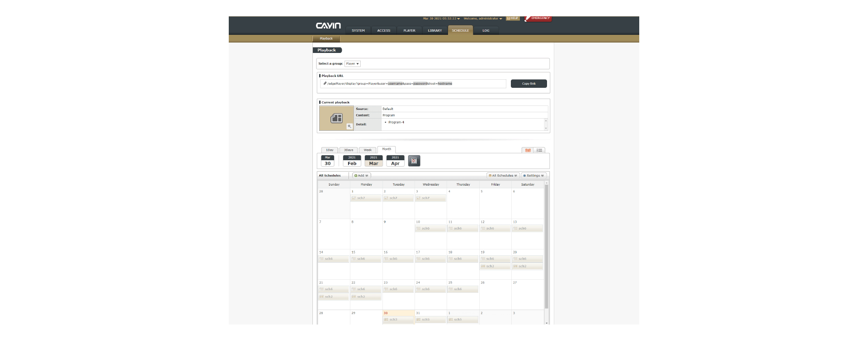Expand the Add schedule dropdown
The height and width of the screenshot is (344, 868).
click(x=361, y=176)
